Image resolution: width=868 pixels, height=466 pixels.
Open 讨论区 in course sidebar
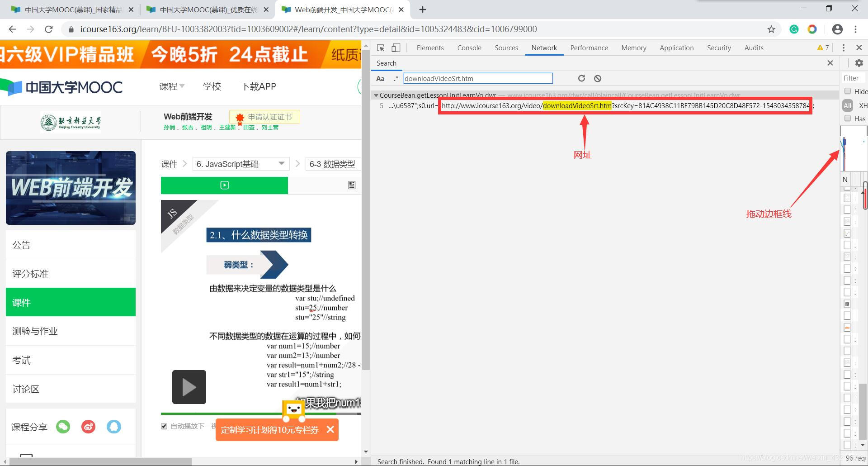point(71,389)
